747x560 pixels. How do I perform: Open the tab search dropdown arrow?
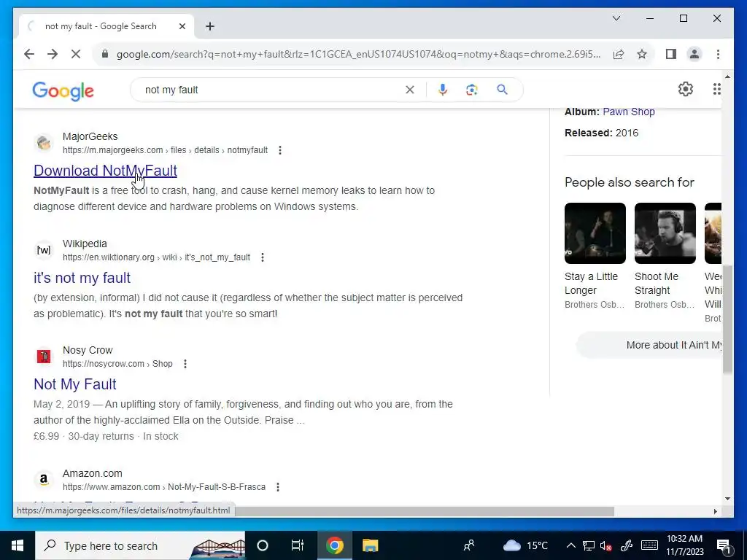click(616, 18)
